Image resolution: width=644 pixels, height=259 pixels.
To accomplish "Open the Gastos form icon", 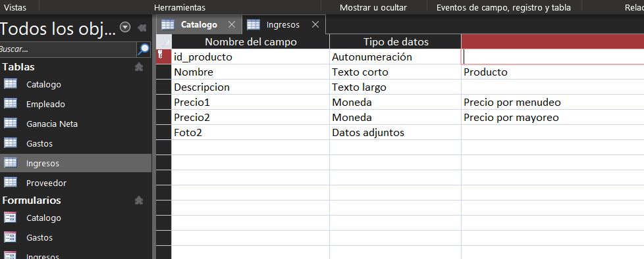I will [11, 237].
